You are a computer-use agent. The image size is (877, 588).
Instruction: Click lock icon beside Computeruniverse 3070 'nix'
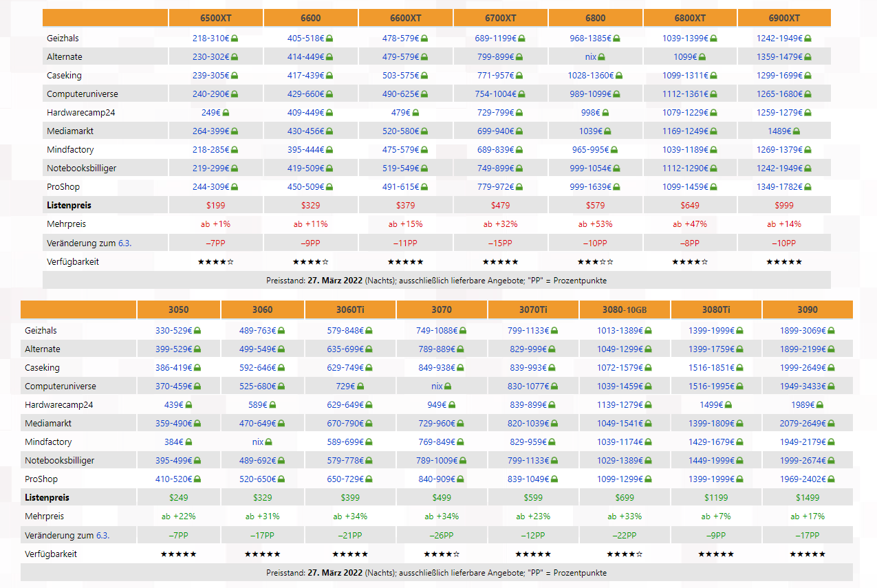coord(447,386)
